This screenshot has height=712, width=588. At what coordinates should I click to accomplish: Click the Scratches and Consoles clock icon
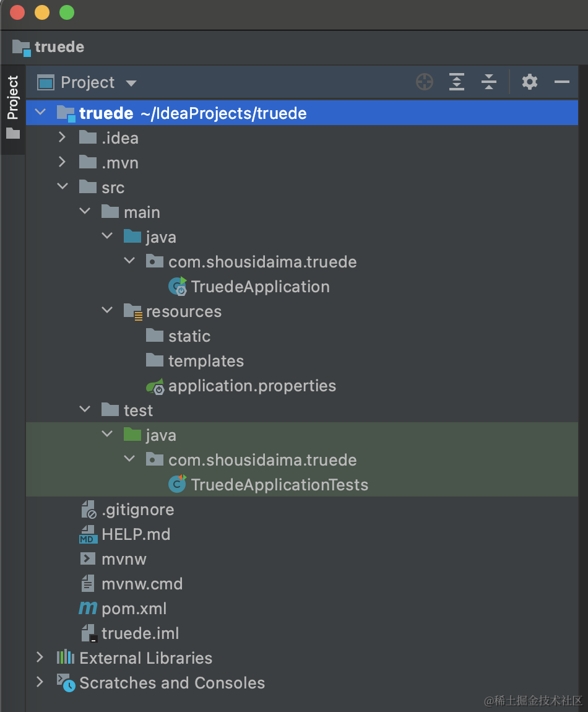(x=66, y=682)
